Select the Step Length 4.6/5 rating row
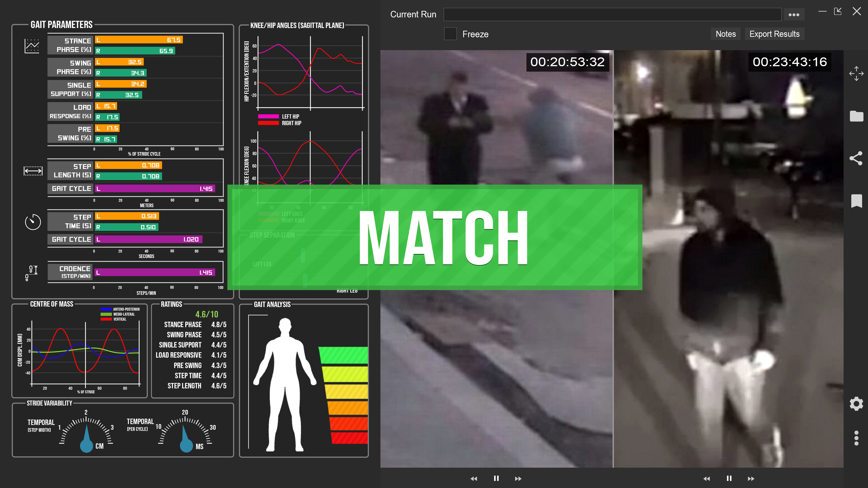868x488 pixels. coord(197,386)
